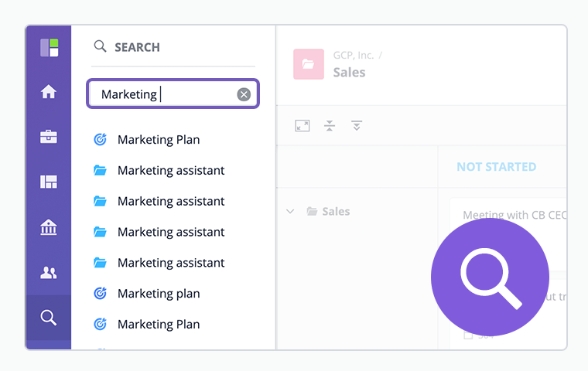Click the briefcase icon in the sidebar
Screen dimensions: 588x371
(x=49, y=137)
